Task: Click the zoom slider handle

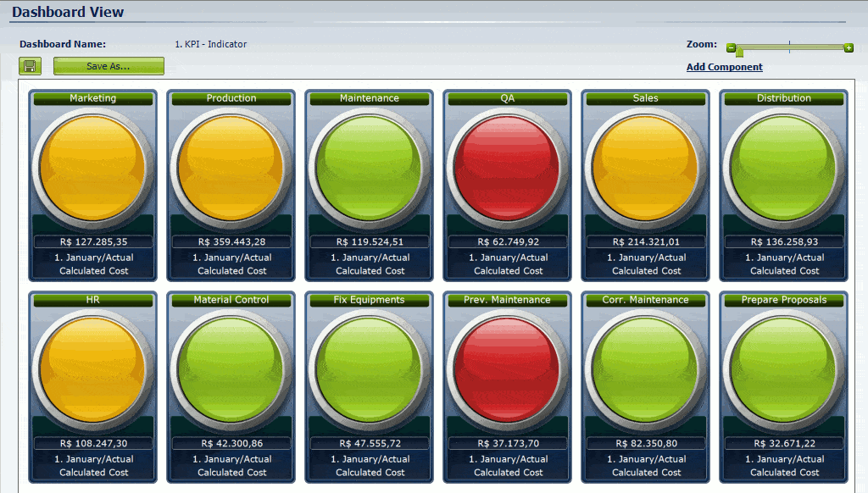Action: tap(739, 52)
